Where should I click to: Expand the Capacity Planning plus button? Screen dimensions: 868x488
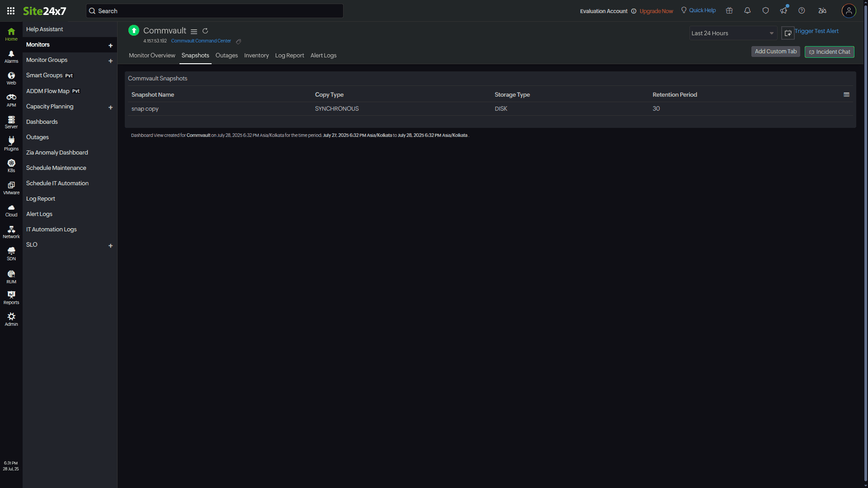[x=110, y=108]
